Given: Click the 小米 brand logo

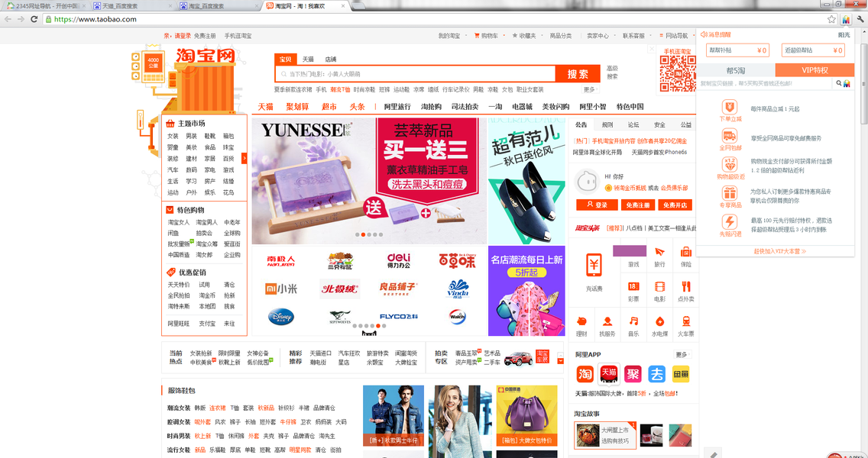Looking at the screenshot, I should 281,289.
